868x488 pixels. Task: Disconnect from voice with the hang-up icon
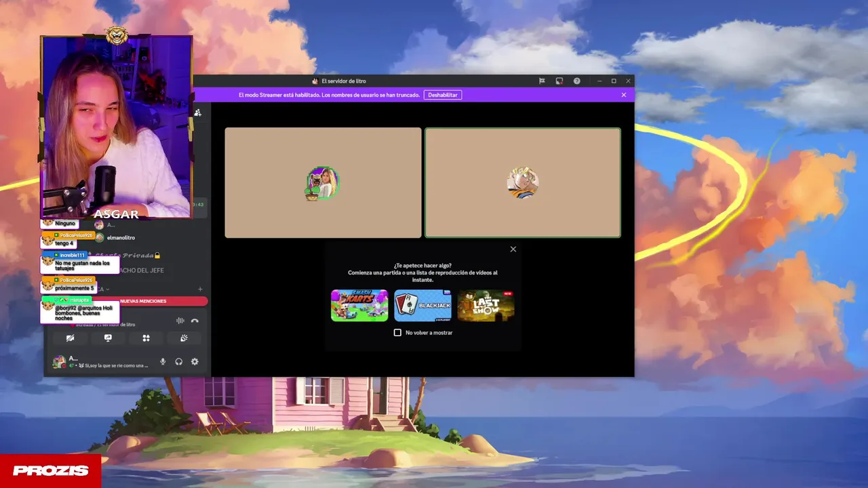click(195, 321)
